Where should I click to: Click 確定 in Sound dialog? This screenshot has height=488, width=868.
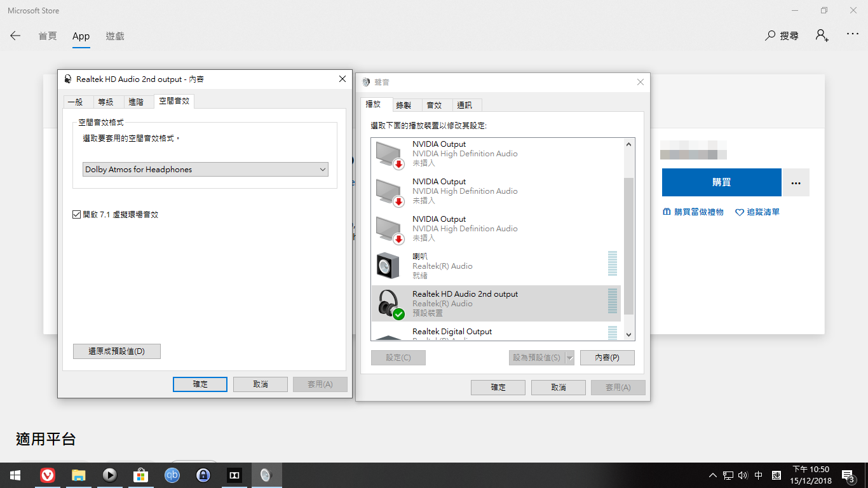point(498,388)
